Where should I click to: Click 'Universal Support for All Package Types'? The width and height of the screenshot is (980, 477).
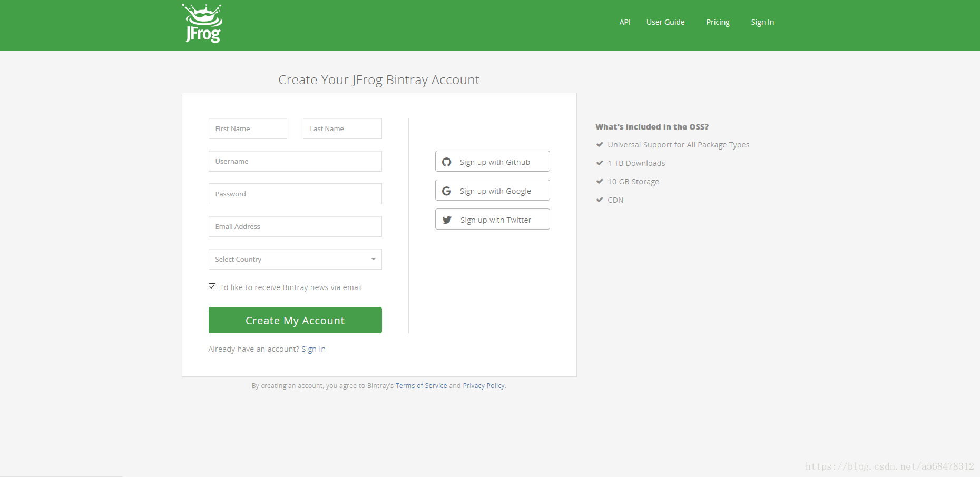tap(679, 145)
